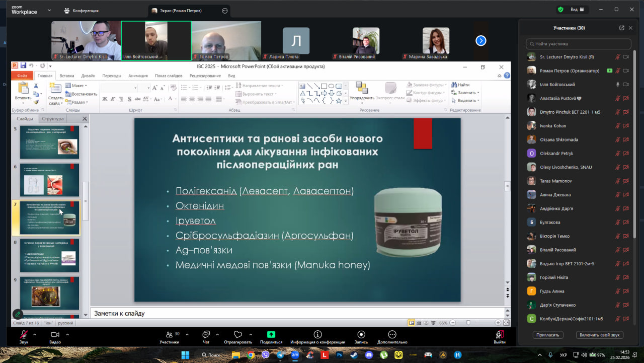This screenshot has height=363, width=644.
Task: Click the Unmute myself button
Action: 599,335
